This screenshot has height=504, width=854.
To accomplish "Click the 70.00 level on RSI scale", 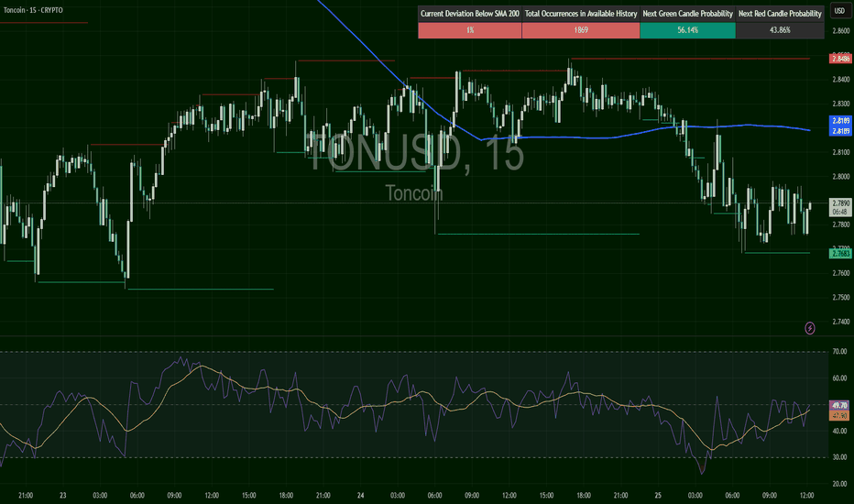I will (839, 351).
